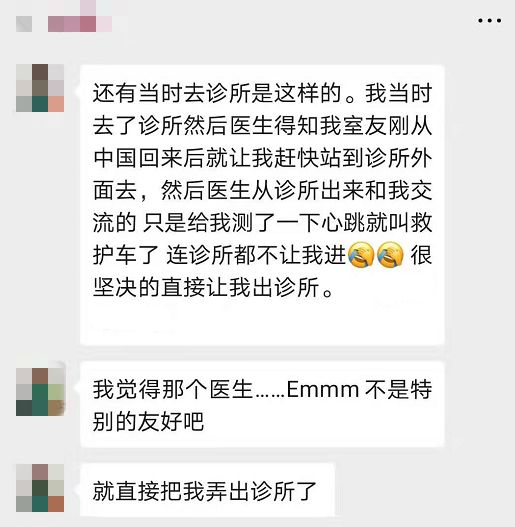Click the line beginning '中国回来后就让我'
The width and height of the screenshot is (515, 527).
[x=262, y=158]
